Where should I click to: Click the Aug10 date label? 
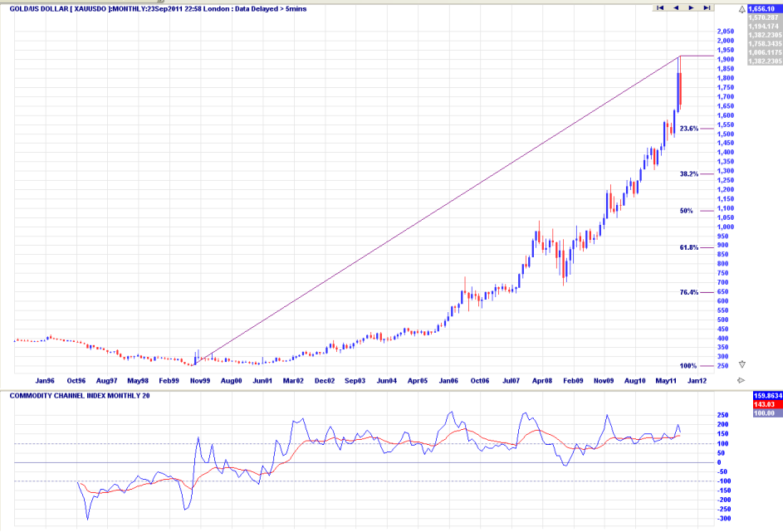pos(634,381)
